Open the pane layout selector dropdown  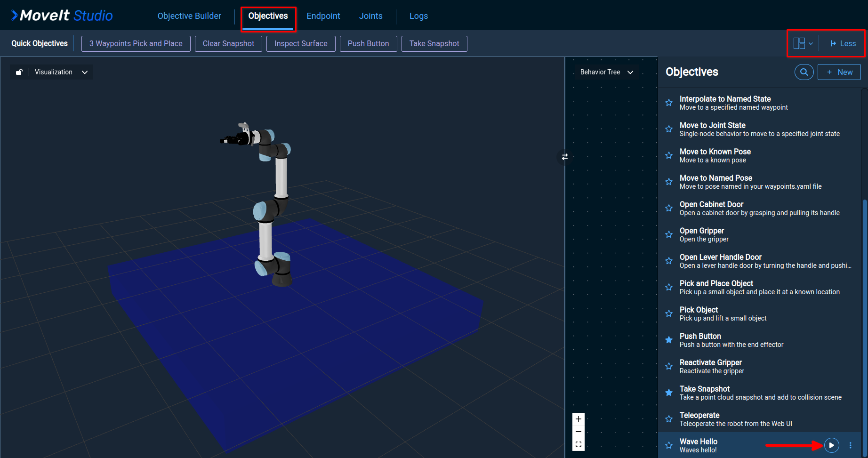pyautogui.click(x=803, y=43)
